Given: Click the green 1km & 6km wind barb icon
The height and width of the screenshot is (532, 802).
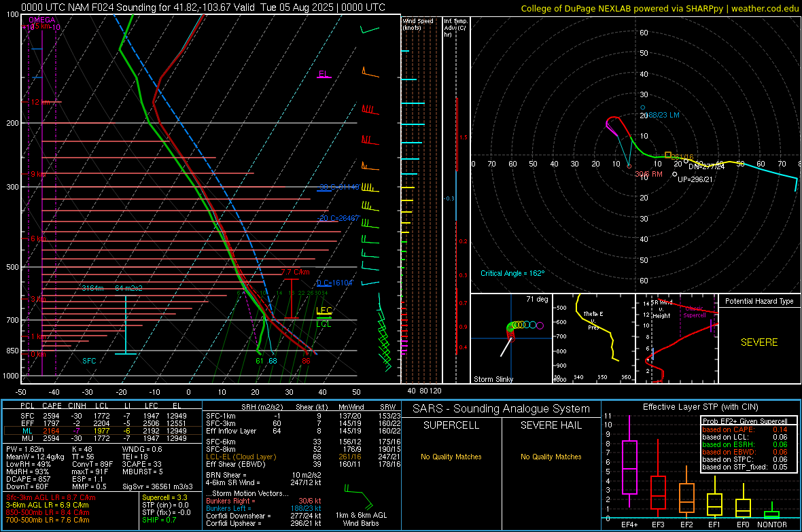Looking at the screenshot, I should 359,496.
